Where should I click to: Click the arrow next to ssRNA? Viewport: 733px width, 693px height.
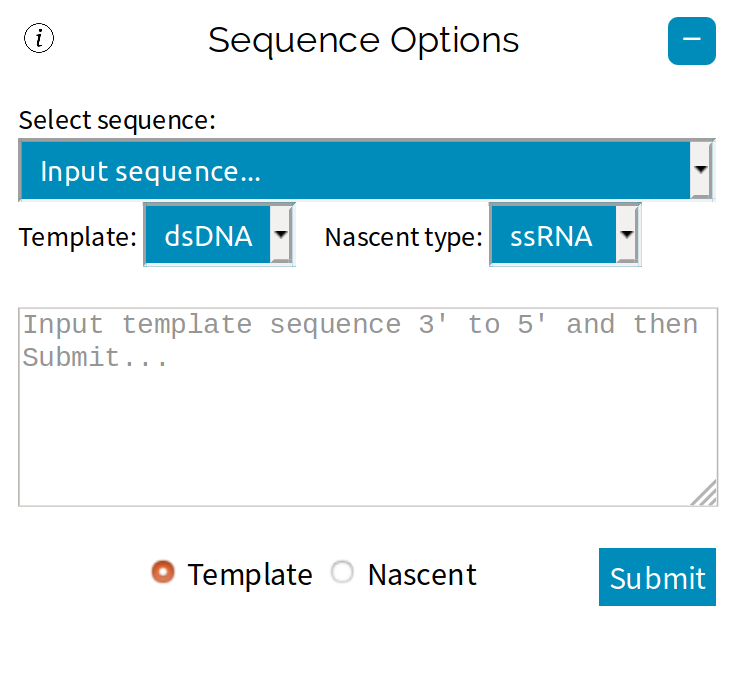pyautogui.click(x=627, y=237)
